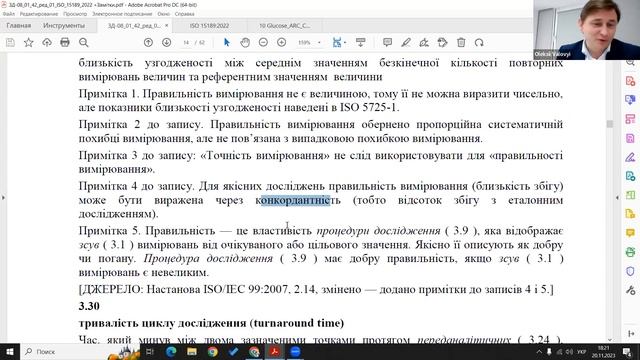This screenshot has width=640, height=360.
Task: Go to next page arrow
Action: (x=167, y=42)
